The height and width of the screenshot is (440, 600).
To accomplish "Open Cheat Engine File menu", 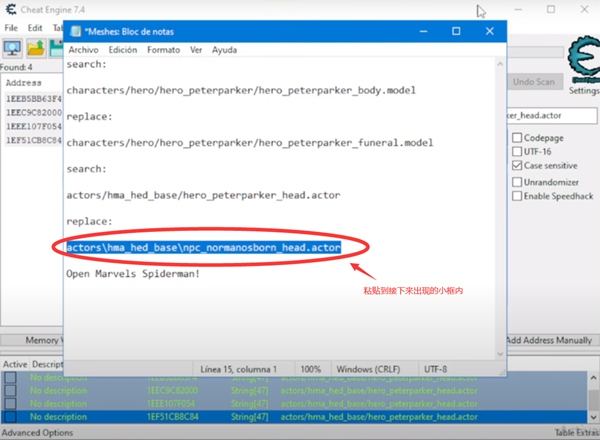I will pos(11,28).
